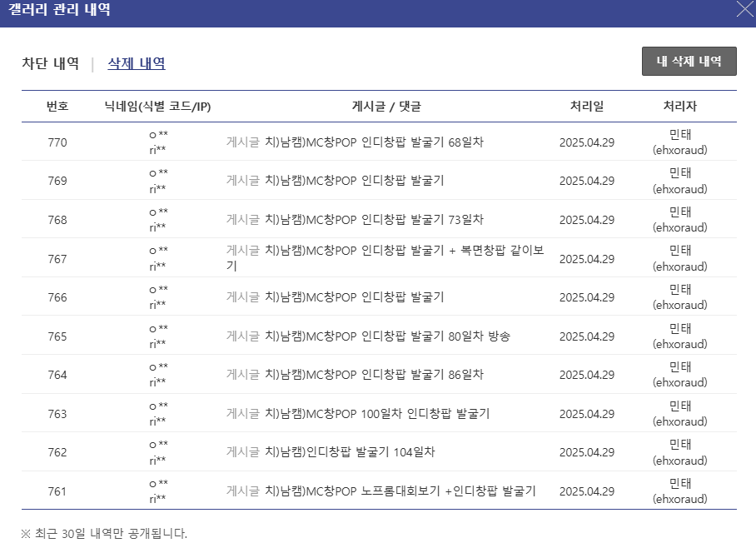Open post titled 발굴기 68일차
This screenshot has width=756, height=543.
pyautogui.click(x=374, y=142)
